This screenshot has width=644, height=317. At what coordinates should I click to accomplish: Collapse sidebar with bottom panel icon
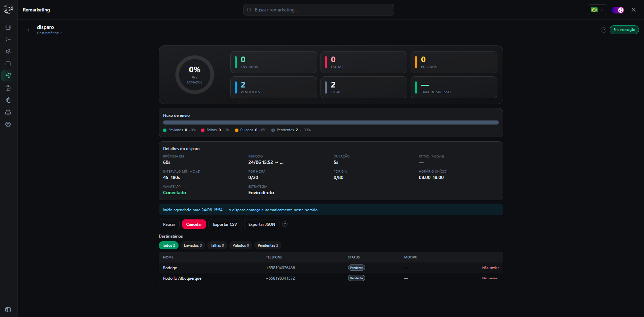[x=8, y=310]
